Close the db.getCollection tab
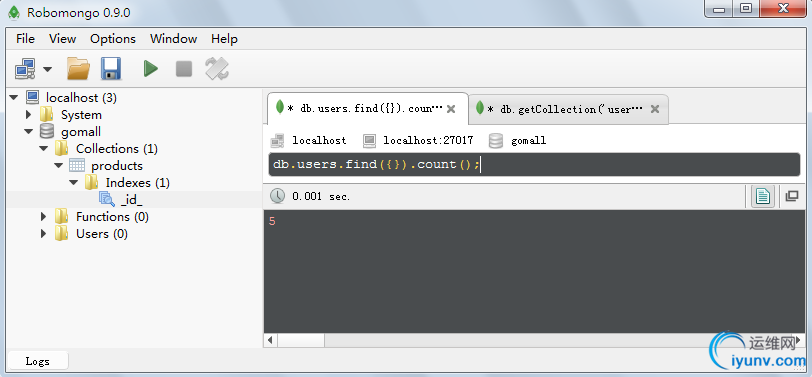812x377 pixels. (x=655, y=109)
